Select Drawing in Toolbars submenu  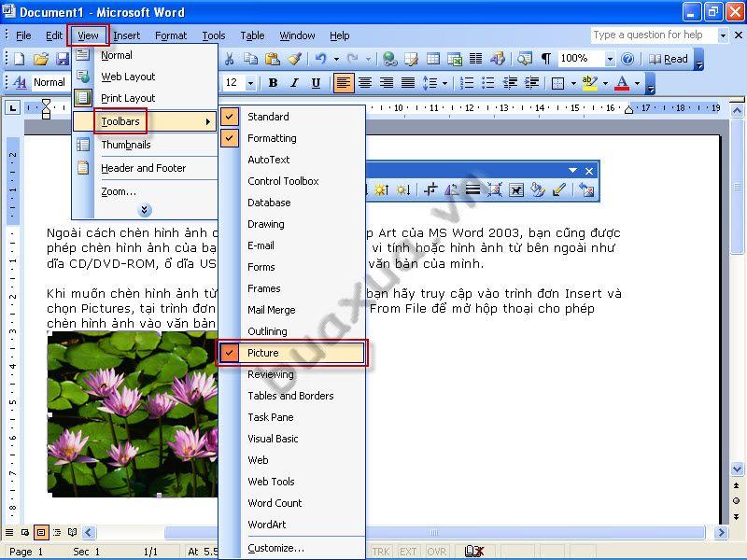(x=292, y=224)
